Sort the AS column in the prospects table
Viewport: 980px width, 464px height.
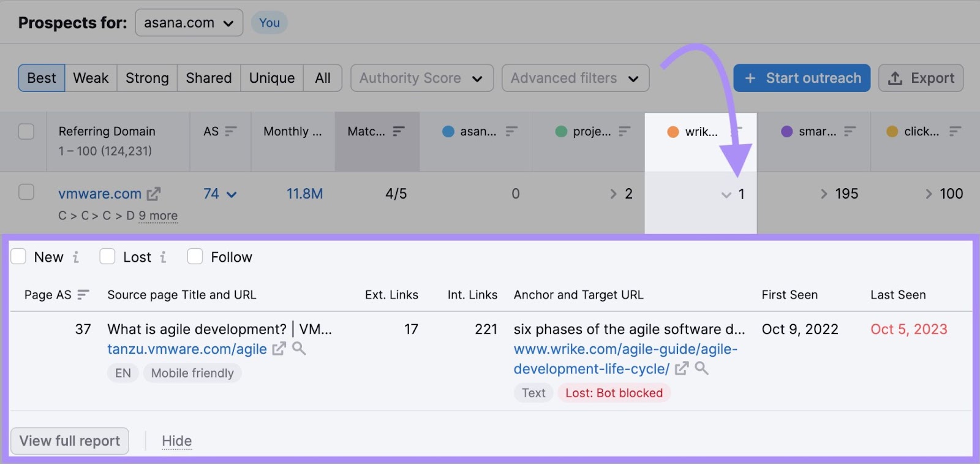pos(230,131)
